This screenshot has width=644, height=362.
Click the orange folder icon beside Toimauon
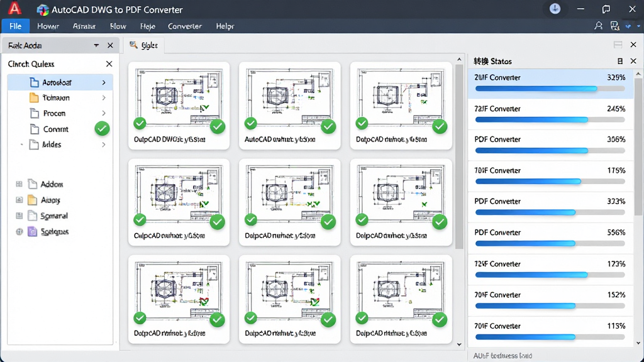[x=34, y=97]
